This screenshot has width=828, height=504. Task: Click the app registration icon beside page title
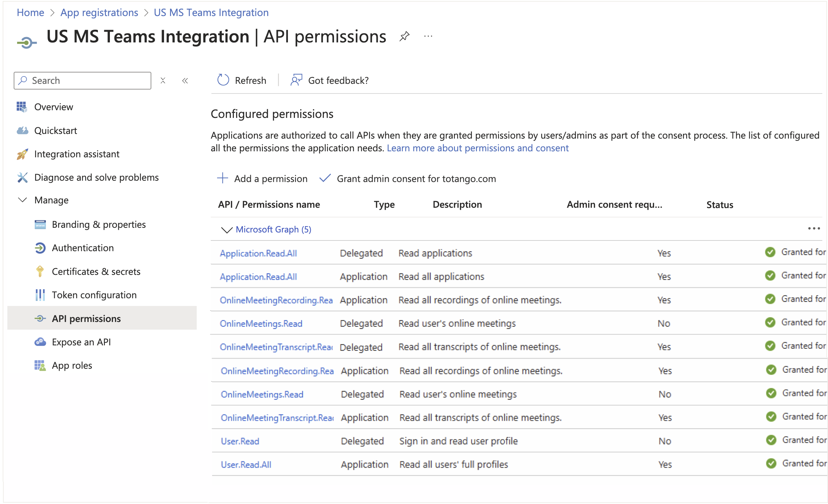(x=27, y=43)
